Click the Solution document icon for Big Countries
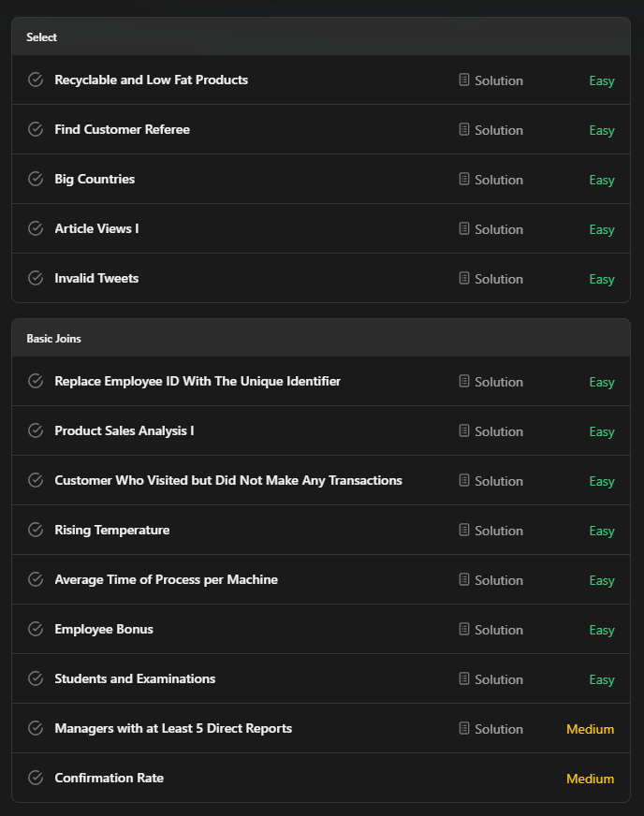This screenshot has height=816, width=644. (464, 179)
